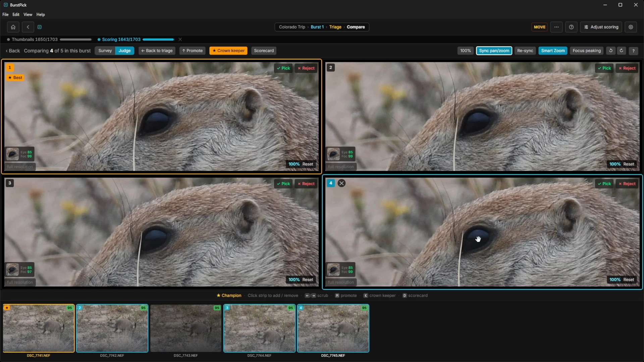Click the eye preview icon in pane 2
Image resolution: width=644 pixels, height=362 pixels.
[x=333, y=154]
